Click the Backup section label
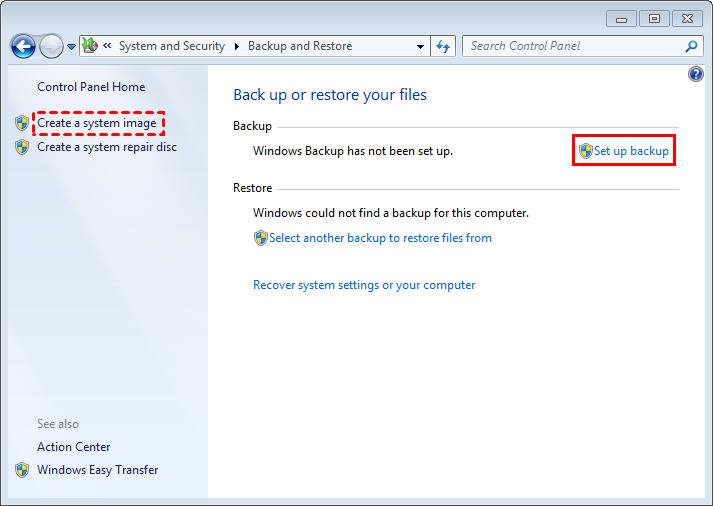713x506 pixels. (252, 126)
